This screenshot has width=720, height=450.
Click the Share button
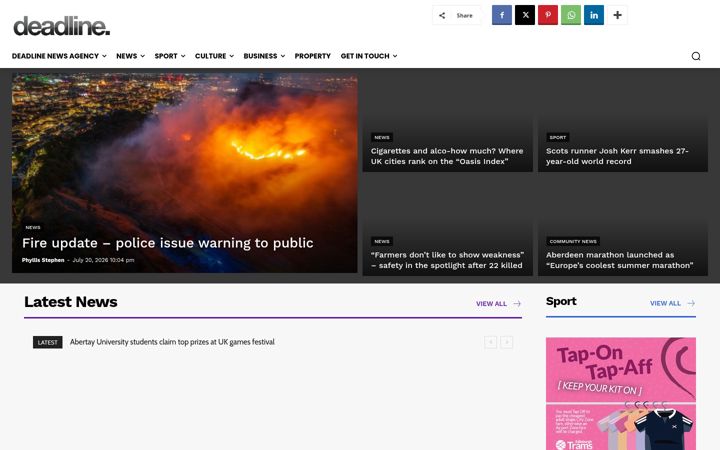[456, 15]
